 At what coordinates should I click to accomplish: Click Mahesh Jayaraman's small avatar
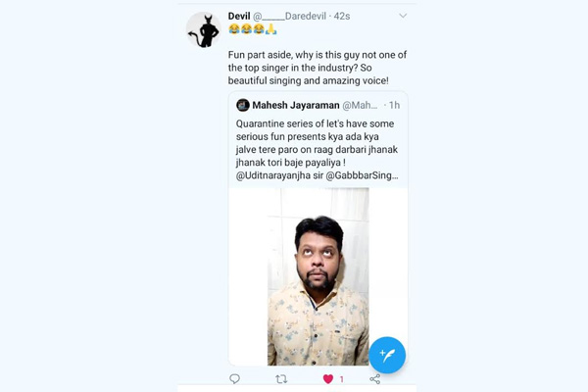coord(243,105)
